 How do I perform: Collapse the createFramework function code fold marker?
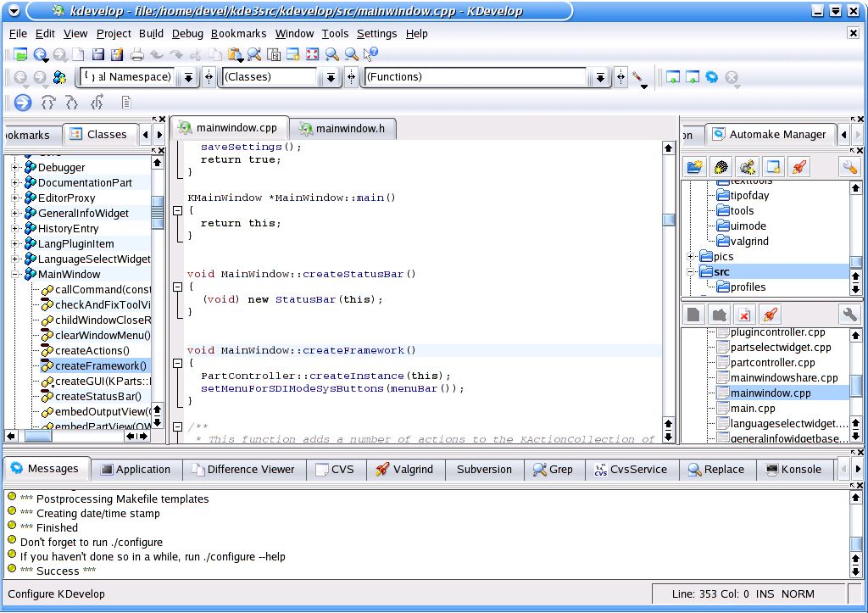coord(178,363)
